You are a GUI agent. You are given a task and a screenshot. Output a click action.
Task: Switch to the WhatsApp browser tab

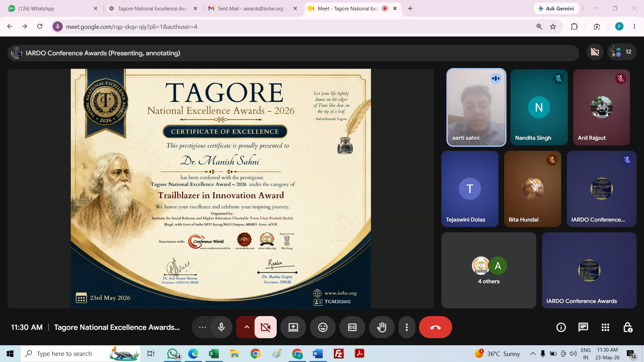pyautogui.click(x=50, y=8)
